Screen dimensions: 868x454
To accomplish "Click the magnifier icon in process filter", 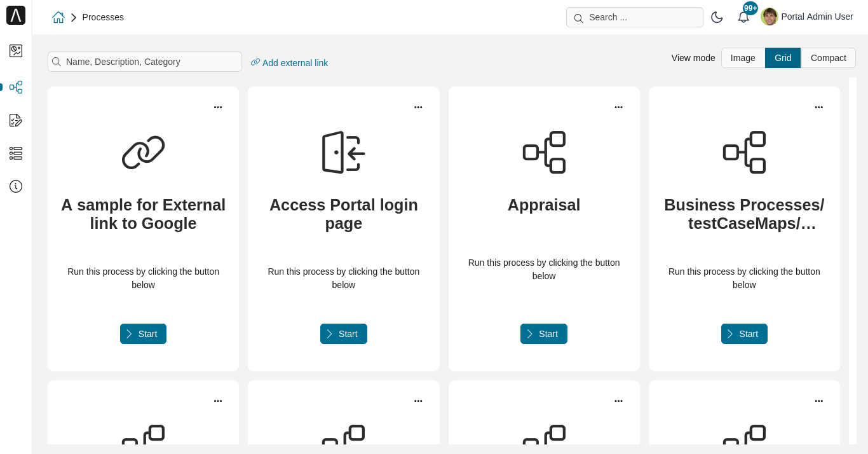I will [57, 62].
